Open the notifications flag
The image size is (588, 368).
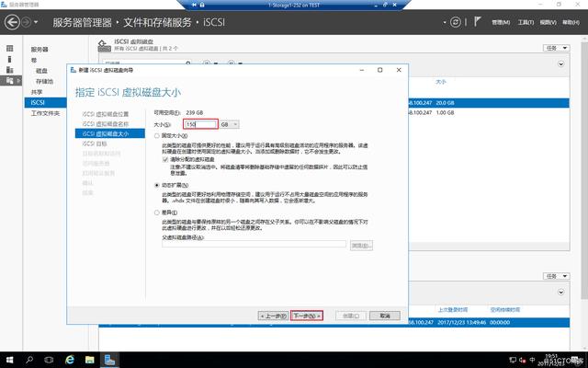tap(477, 21)
